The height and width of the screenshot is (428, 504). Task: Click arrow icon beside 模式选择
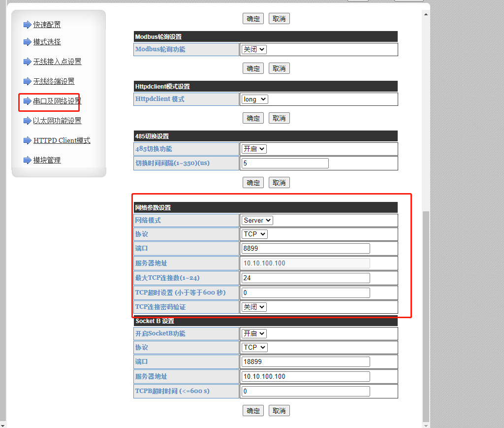[x=27, y=42]
